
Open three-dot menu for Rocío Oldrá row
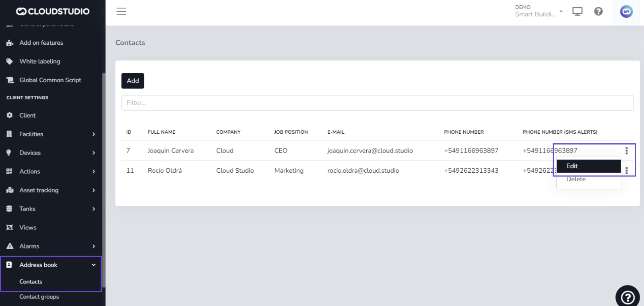click(626, 171)
